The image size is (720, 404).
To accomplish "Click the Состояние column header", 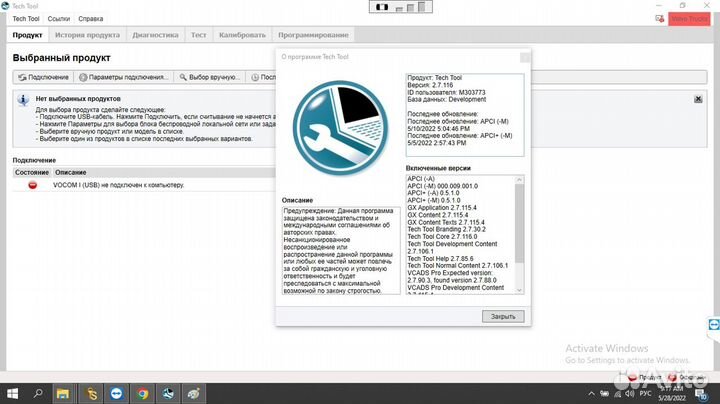I will pos(32,173).
